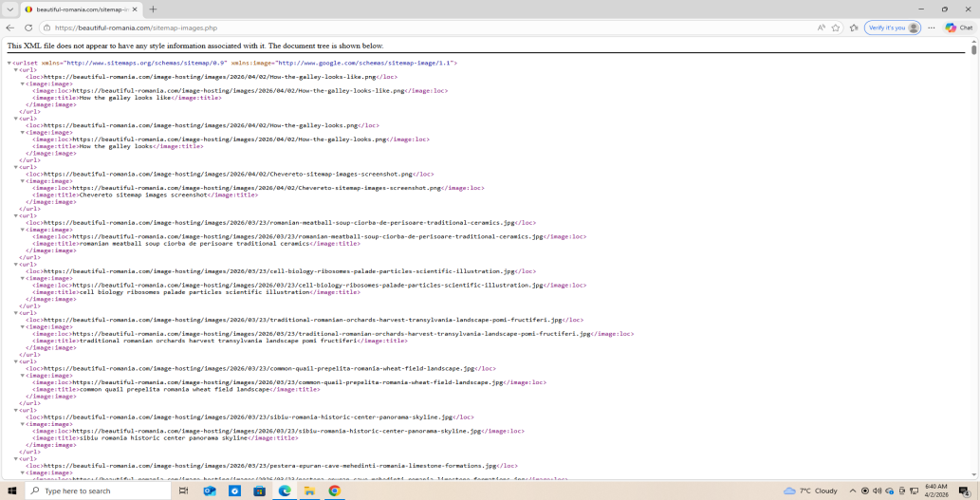The width and height of the screenshot is (980, 500).
Task: Open a new browser tab
Action: 153,9
